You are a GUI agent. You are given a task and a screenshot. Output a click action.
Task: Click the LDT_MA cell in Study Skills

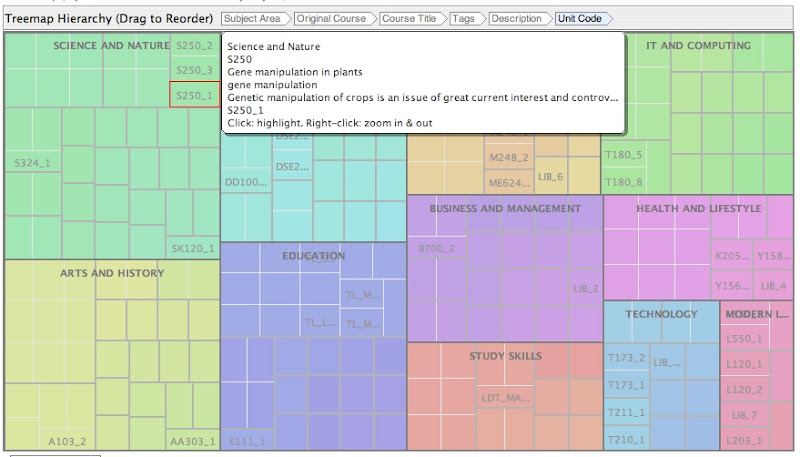(x=504, y=397)
